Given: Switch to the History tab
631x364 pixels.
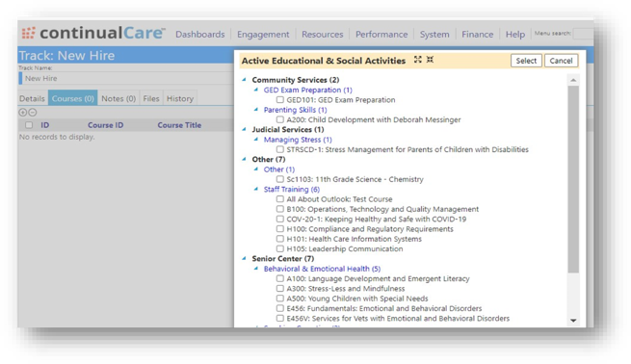Looking at the screenshot, I should pos(180,98).
